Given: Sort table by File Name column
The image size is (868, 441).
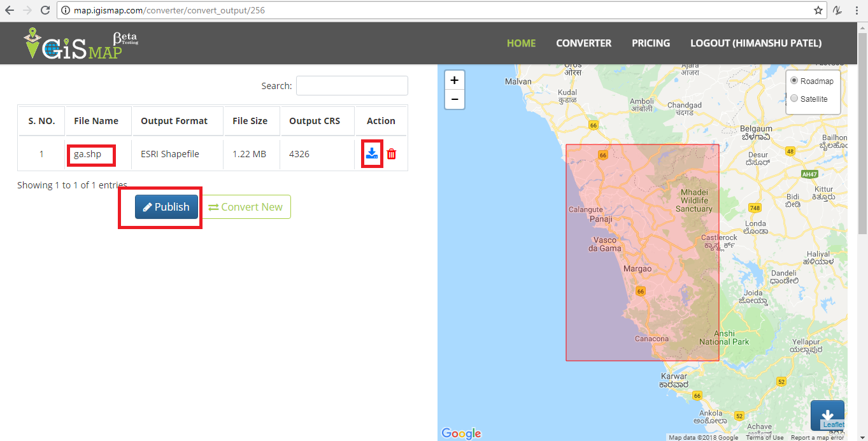Looking at the screenshot, I should [96, 121].
